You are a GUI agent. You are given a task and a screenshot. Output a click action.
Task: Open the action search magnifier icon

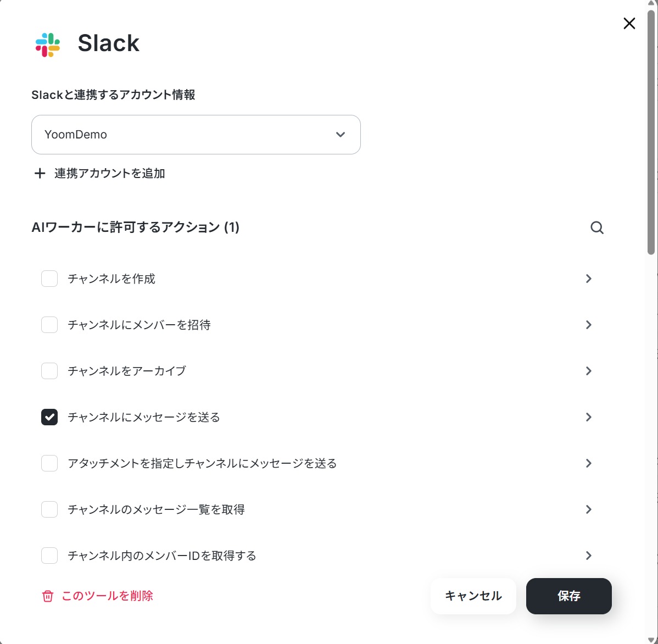pyautogui.click(x=596, y=227)
